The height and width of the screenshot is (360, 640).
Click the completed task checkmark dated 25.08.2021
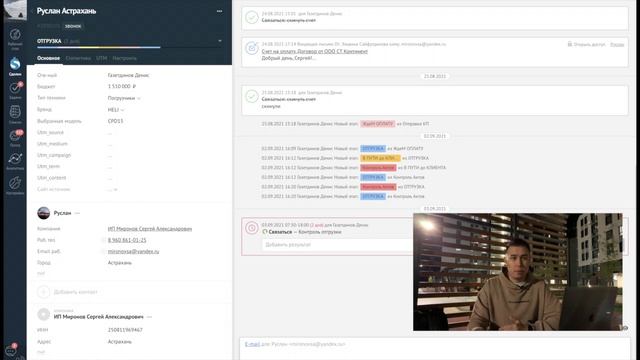(252, 96)
